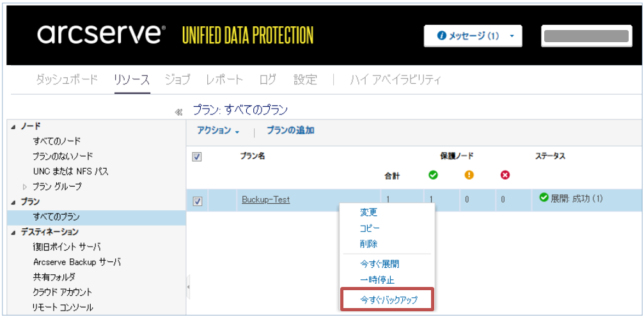Click the 展開: 成功 (1) status text
This screenshot has height=317, width=644.
[576, 199]
